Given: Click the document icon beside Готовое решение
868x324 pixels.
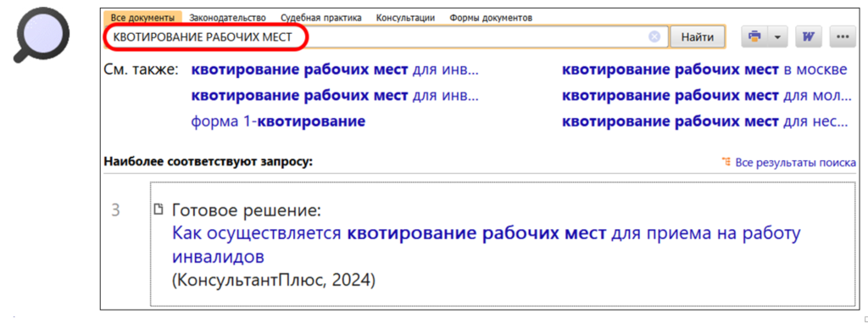Looking at the screenshot, I should click(x=159, y=209).
